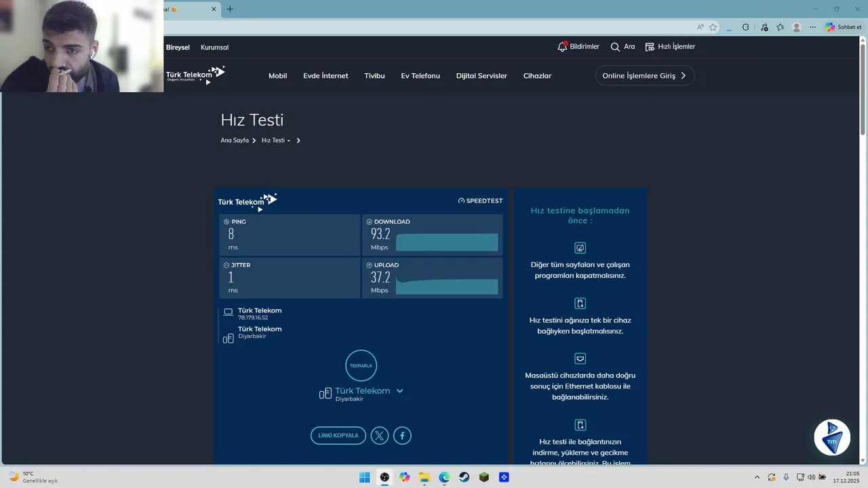Open the blue dice app on taskbar
Viewport: 868px width, 488px height.
tap(504, 477)
